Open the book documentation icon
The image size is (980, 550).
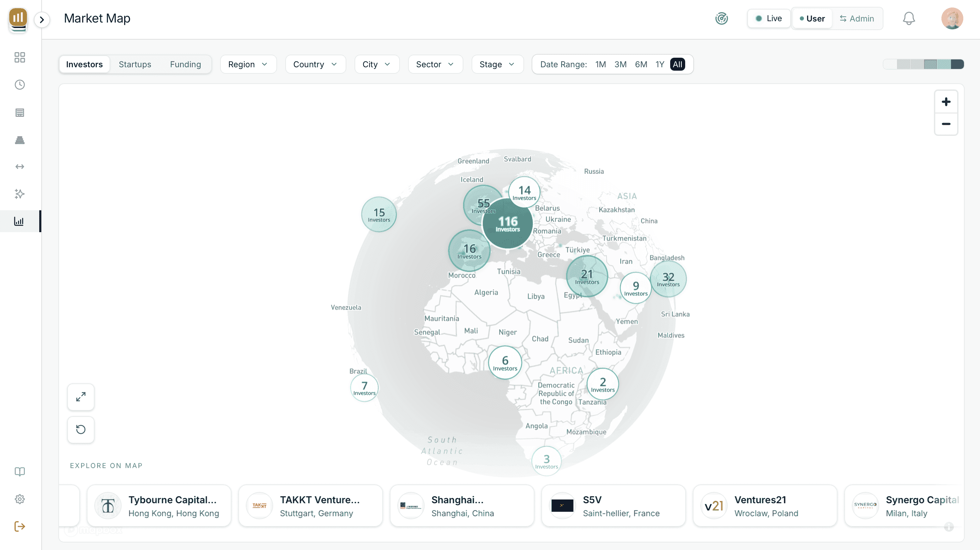click(x=20, y=471)
